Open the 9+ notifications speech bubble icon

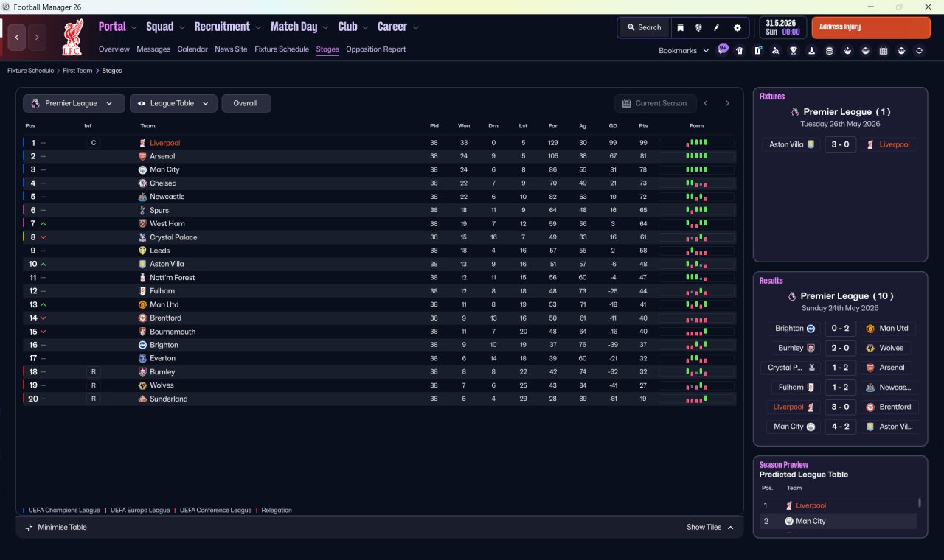click(723, 49)
